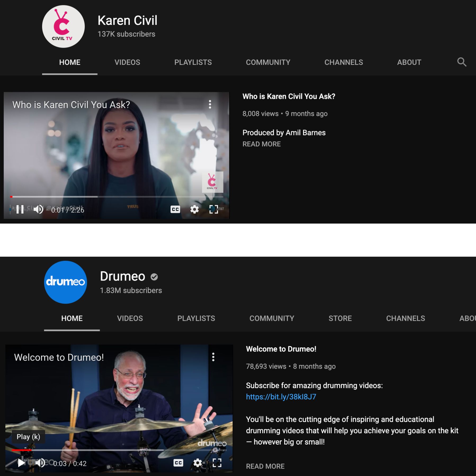This screenshot has height=476, width=476.
Task: Switch to Karen Civil's Playlists tab
Action: click(193, 62)
